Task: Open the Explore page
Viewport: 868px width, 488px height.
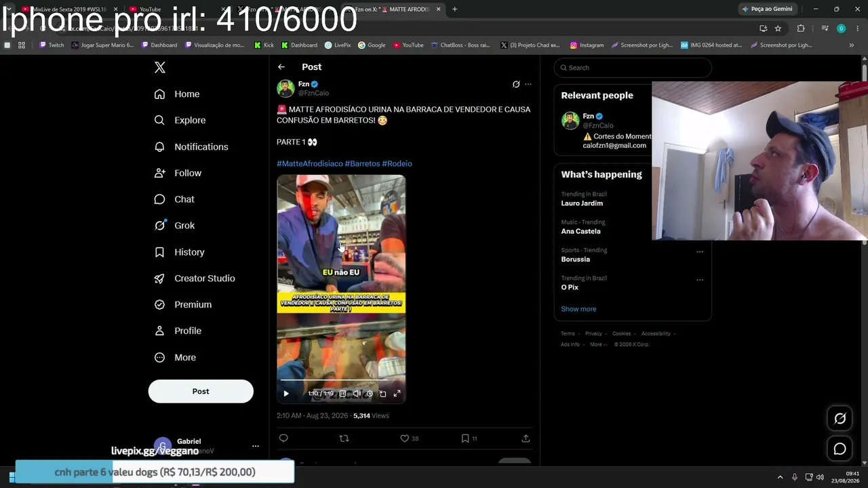Action: point(180,120)
